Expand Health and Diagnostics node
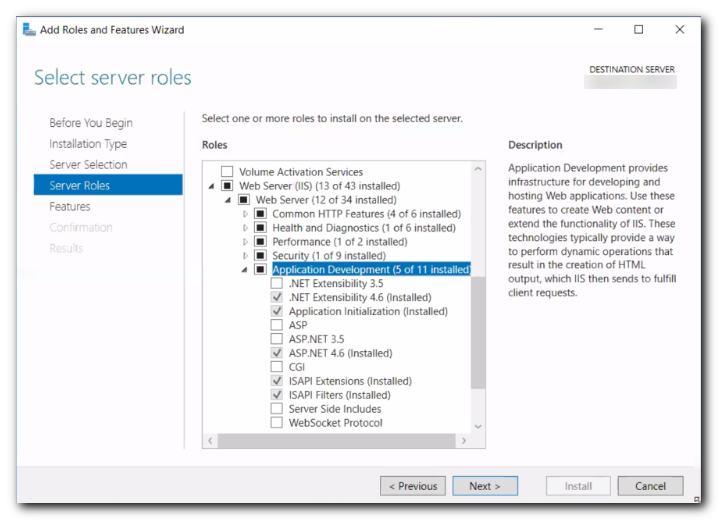 245,228
